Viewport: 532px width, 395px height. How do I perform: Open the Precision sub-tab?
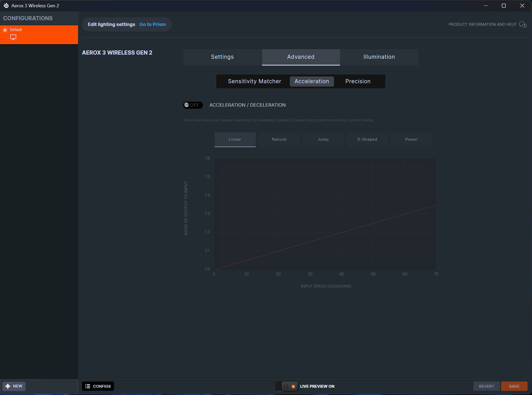358,81
